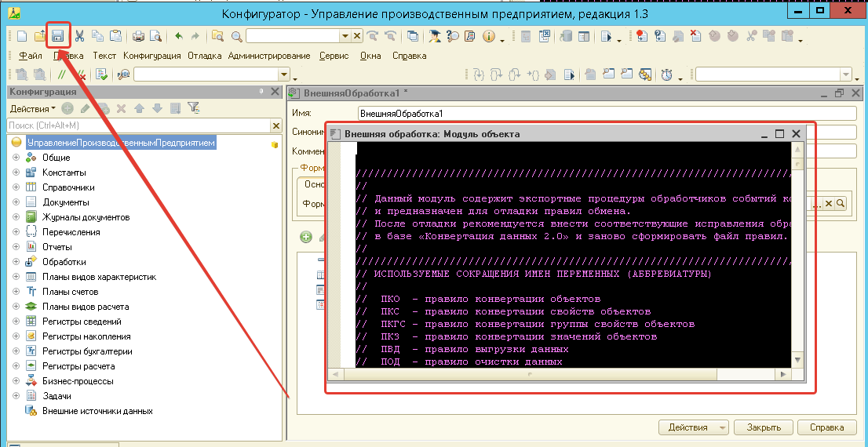Click the stopwatch performance measurement icon

click(x=666, y=74)
